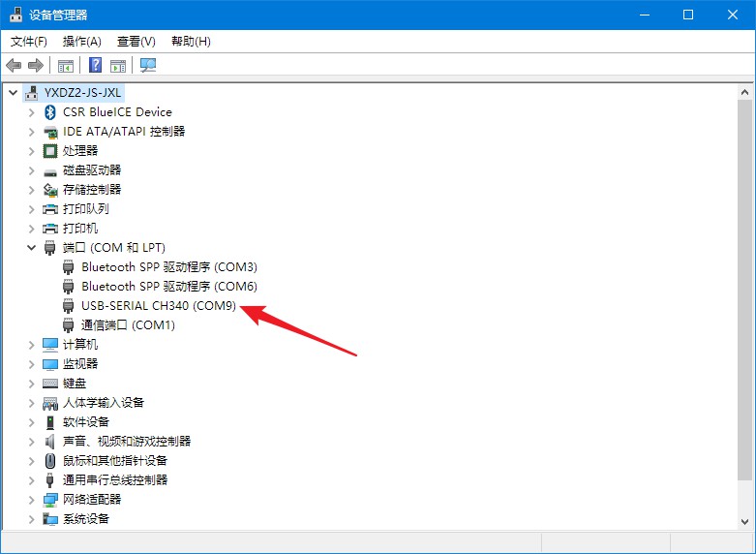
Task: Click the IDE ATA/ATAPI controller icon
Action: pyautogui.click(x=50, y=132)
